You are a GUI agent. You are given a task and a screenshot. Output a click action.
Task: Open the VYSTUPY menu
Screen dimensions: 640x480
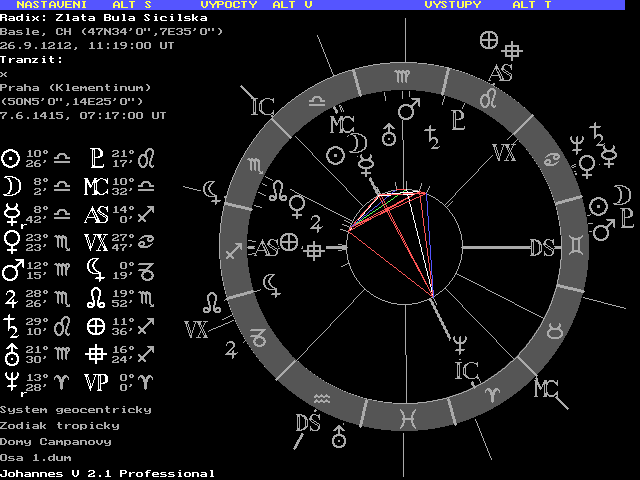tap(453, 5)
